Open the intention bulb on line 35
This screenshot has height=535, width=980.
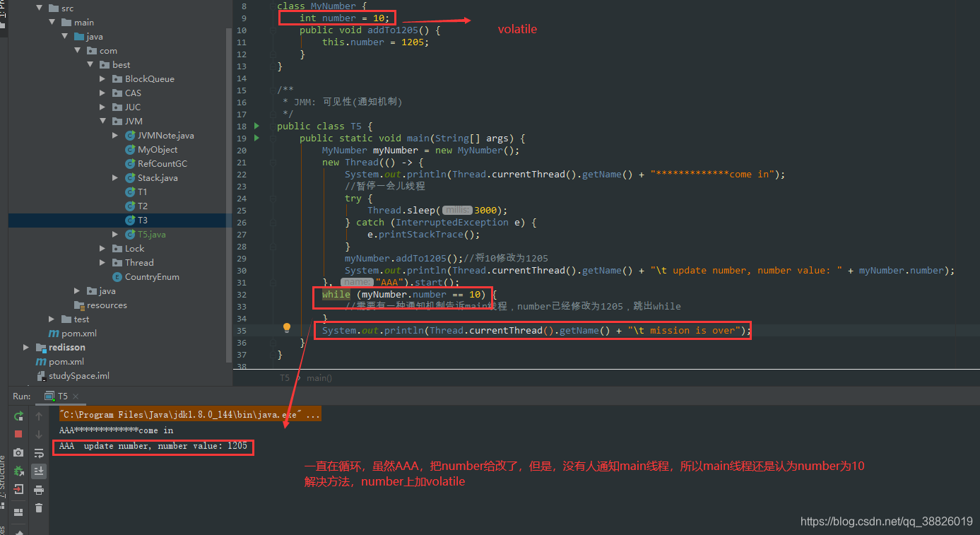[x=286, y=328]
